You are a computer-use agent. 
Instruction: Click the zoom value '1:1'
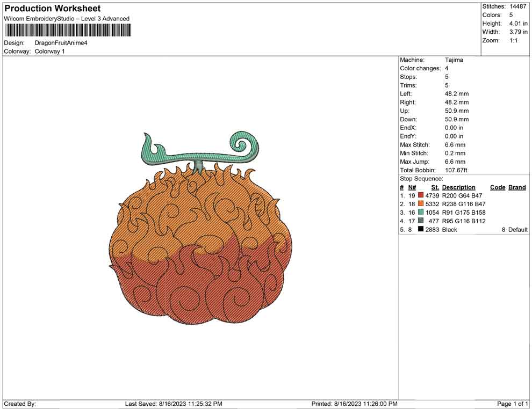pos(513,40)
